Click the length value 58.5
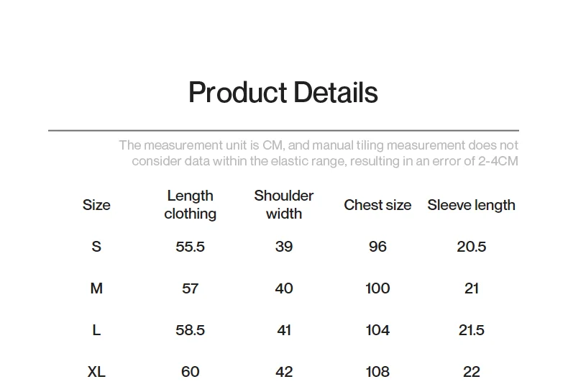 tap(191, 330)
